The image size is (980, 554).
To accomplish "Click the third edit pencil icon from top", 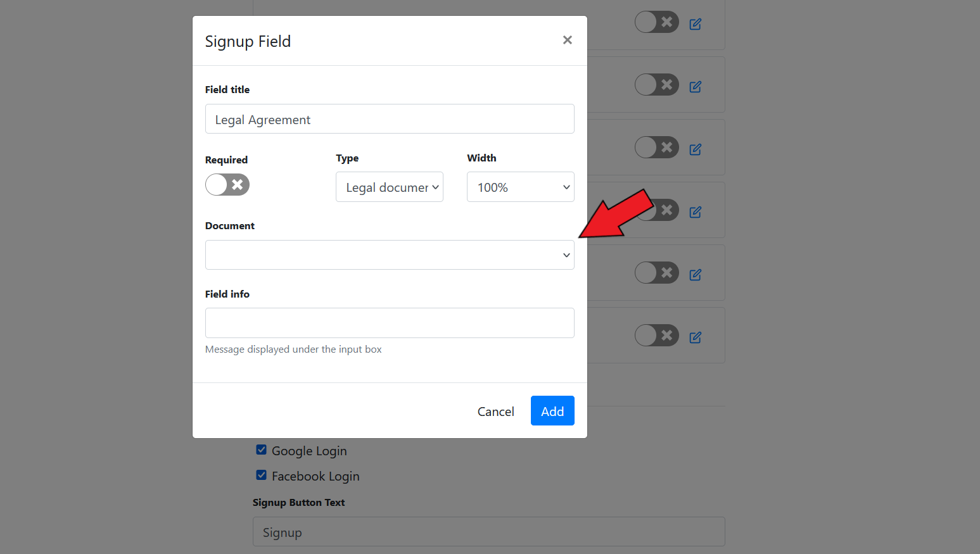I will (x=695, y=149).
